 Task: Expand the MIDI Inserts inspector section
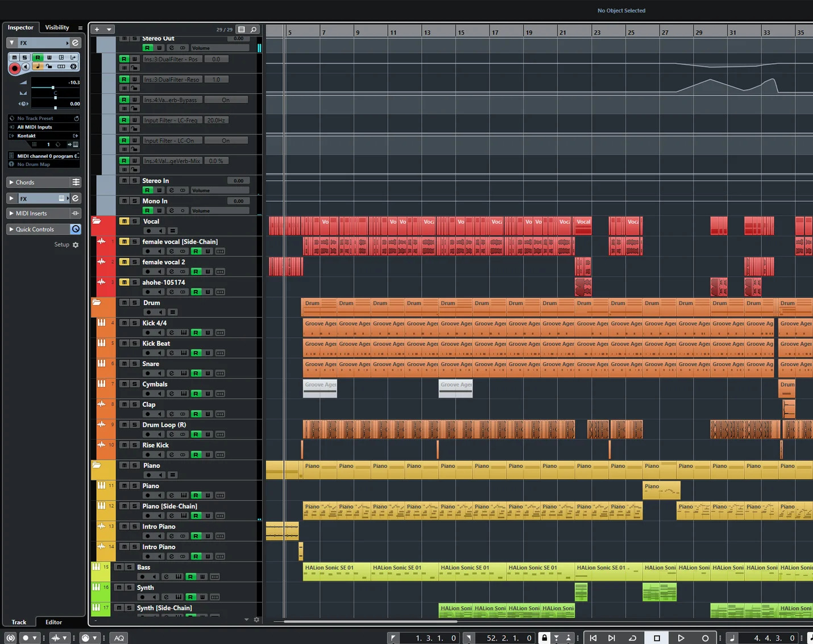click(11, 213)
